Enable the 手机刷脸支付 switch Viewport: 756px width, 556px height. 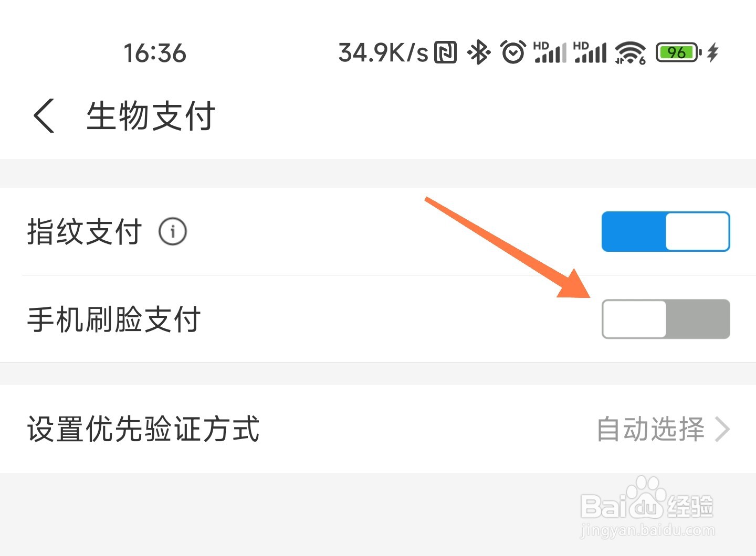666,319
